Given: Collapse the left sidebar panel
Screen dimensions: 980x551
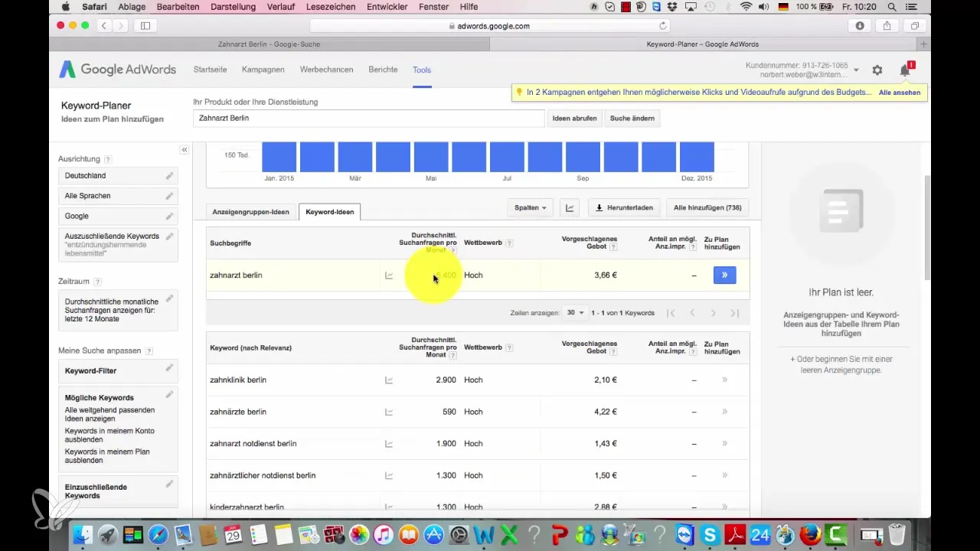Looking at the screenshot, I should point(185,150).
